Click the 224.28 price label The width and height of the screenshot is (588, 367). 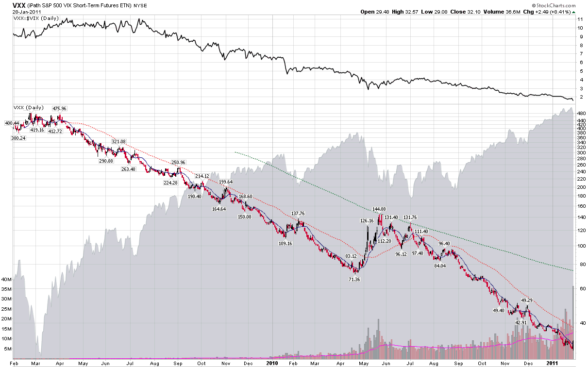171,183
